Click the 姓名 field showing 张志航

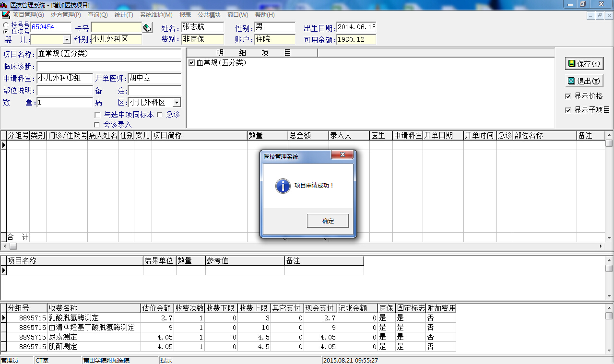[202, 27]
